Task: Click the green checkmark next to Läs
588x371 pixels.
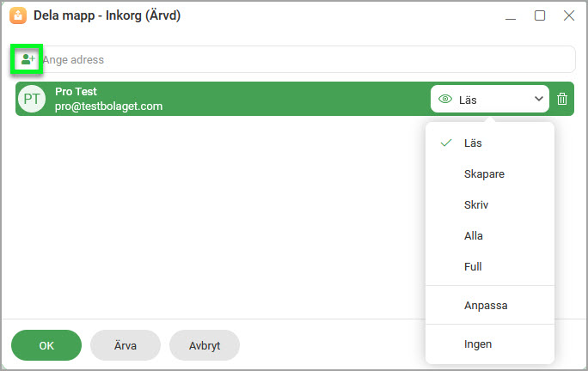Action: (x=446, y=143)
